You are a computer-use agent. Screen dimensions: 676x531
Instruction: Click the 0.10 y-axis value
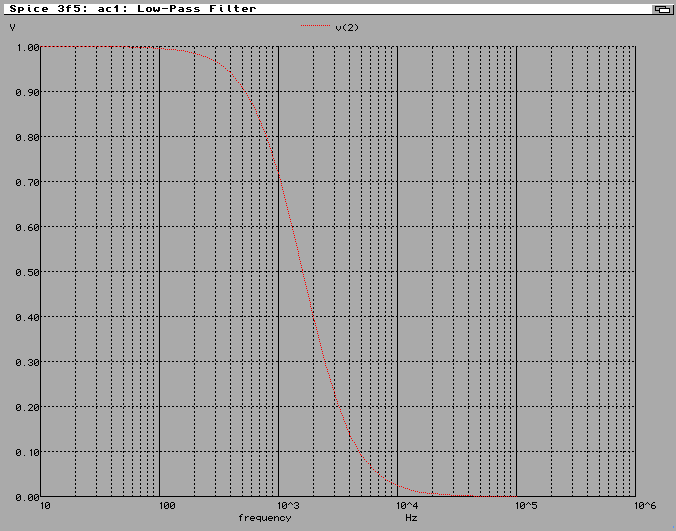pos(28,452)
